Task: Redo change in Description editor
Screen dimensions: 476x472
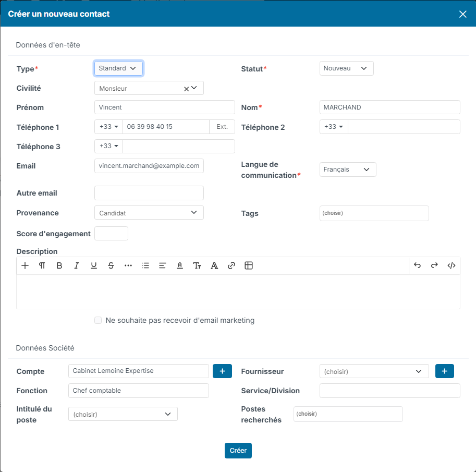Action: click(434, 265)
